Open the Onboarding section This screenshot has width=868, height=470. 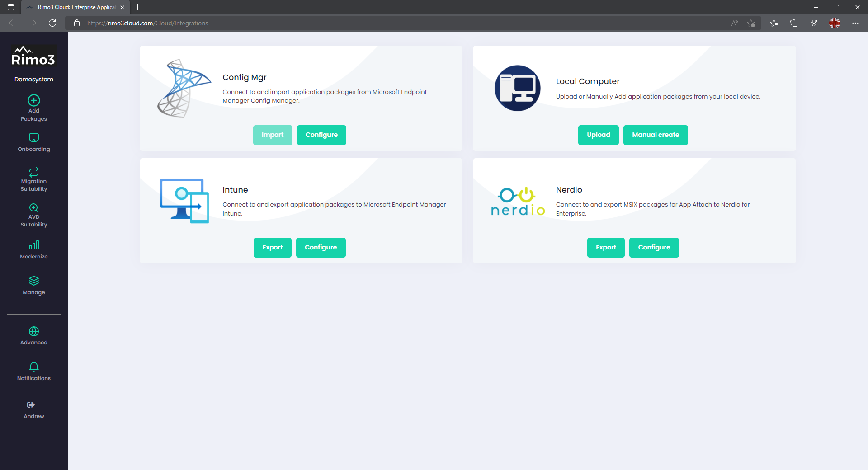[34, 143]
